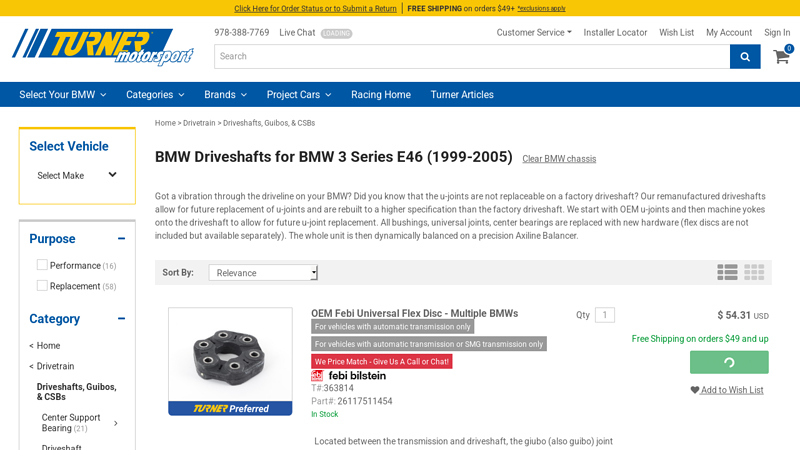Screen dimensions: 800x450
Task: Click the exclusions apply link
Action: [541, 9]
